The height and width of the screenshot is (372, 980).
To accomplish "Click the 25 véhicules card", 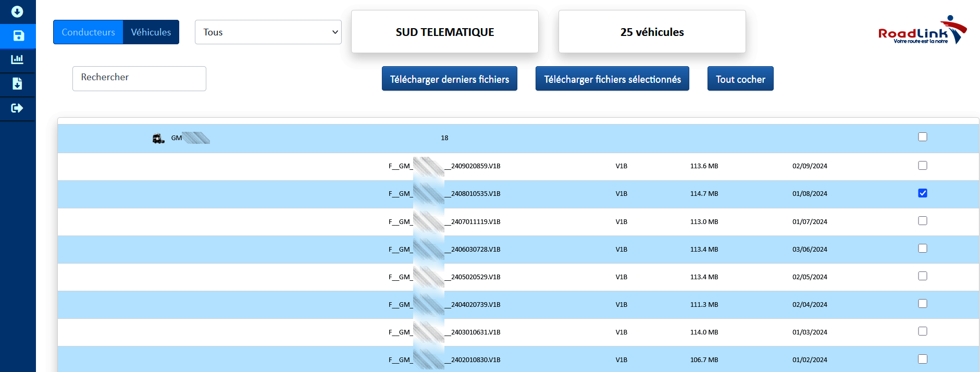I will tap(652, 32).
